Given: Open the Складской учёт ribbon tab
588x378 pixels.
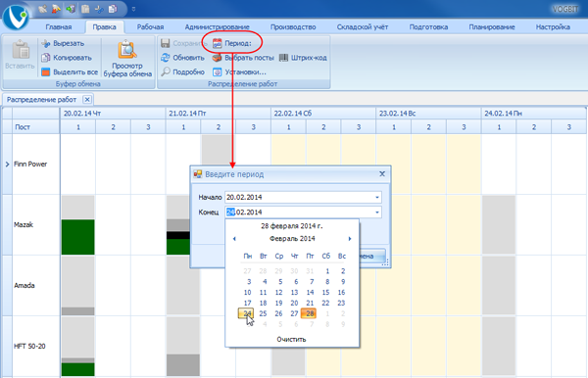Looking at the screenshot, I should point(363,27).
